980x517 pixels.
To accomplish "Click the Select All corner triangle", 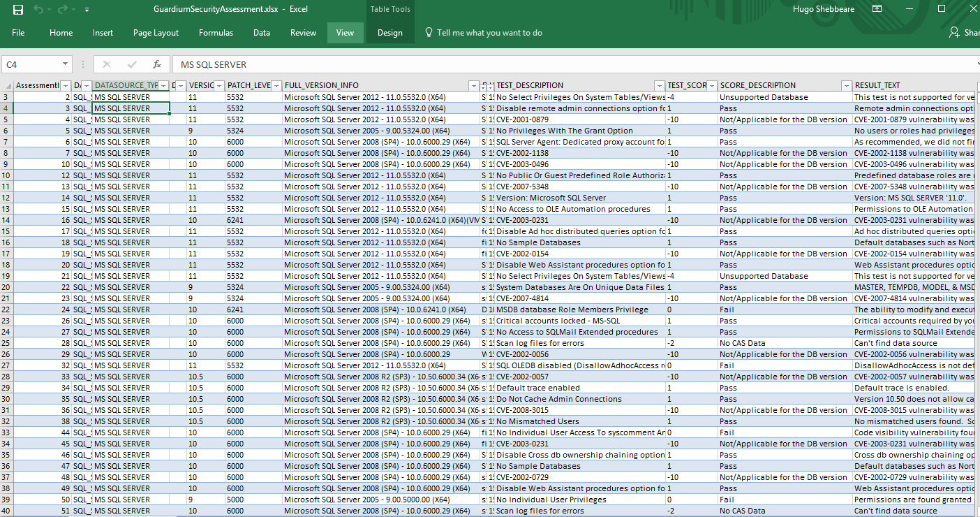I will [x=7, y=85].
